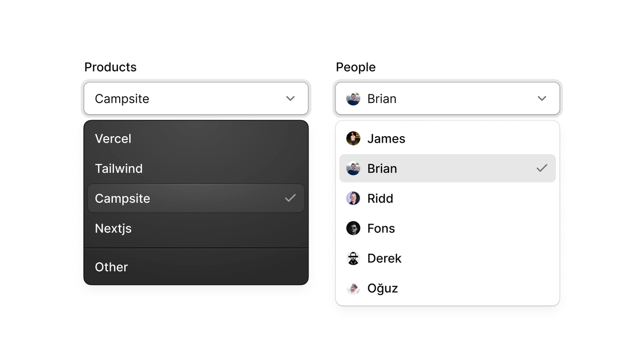Click Brian's avatar in the People select box
Viewport: 644px width, 362px height.
click(x=353, y=99)
